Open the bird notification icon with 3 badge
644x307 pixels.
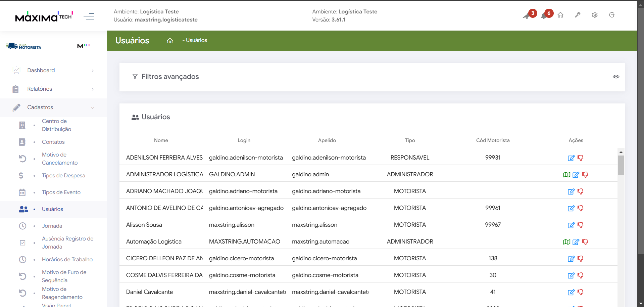(527, 15)
